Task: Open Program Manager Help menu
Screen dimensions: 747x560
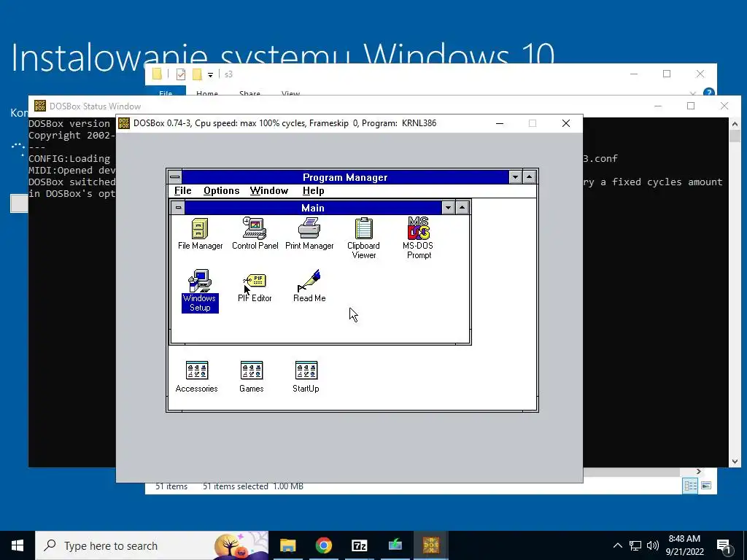Action: [314, 191]
